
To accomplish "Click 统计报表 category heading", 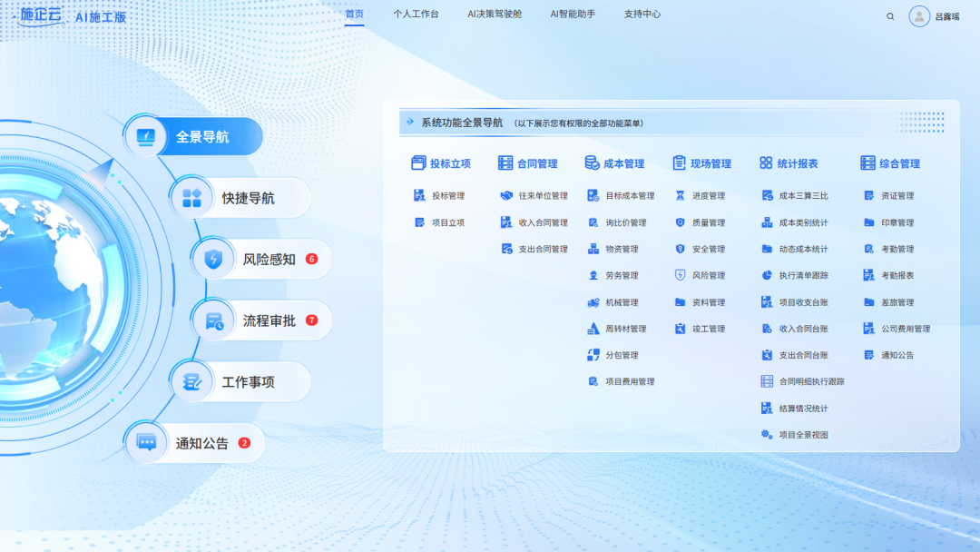I will 789,163.
